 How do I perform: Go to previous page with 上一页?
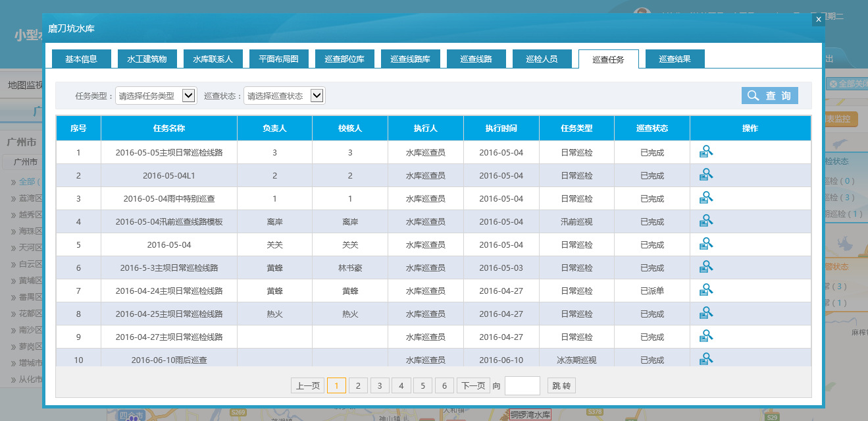pos(308,386)
